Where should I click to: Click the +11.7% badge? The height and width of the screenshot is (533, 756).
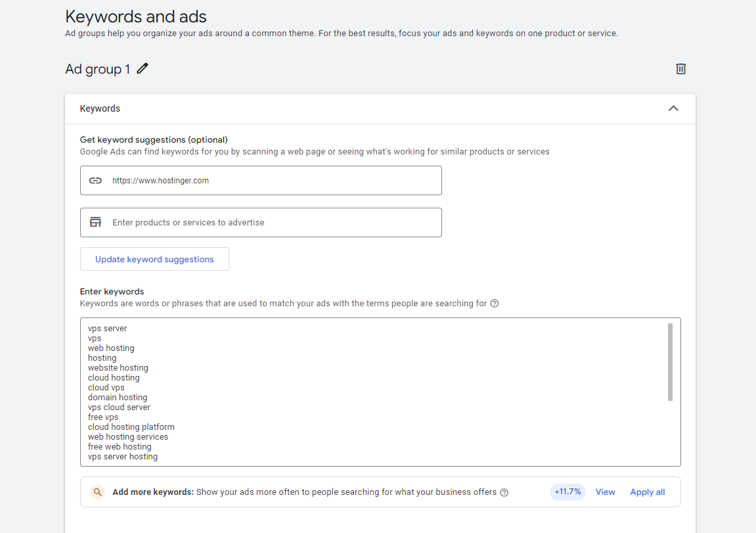pos(567,492)
